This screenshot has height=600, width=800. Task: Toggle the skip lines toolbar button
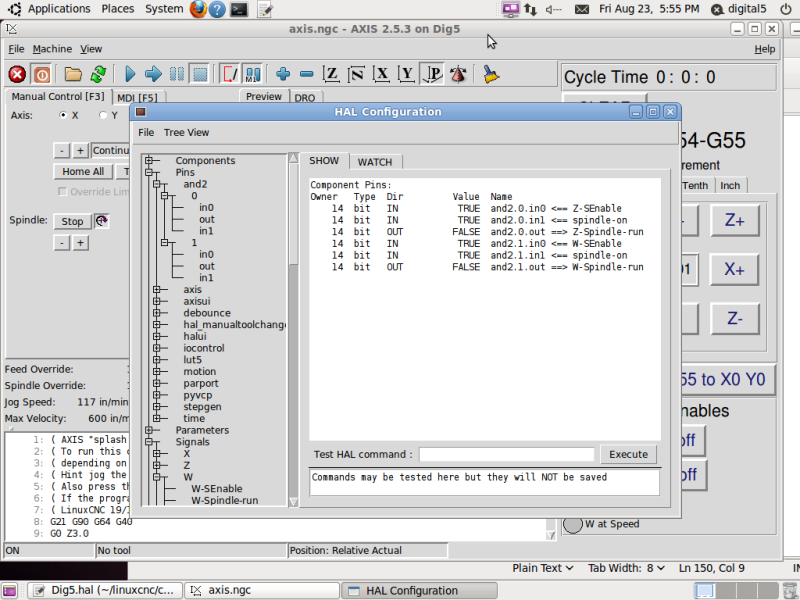coord(229,74)
